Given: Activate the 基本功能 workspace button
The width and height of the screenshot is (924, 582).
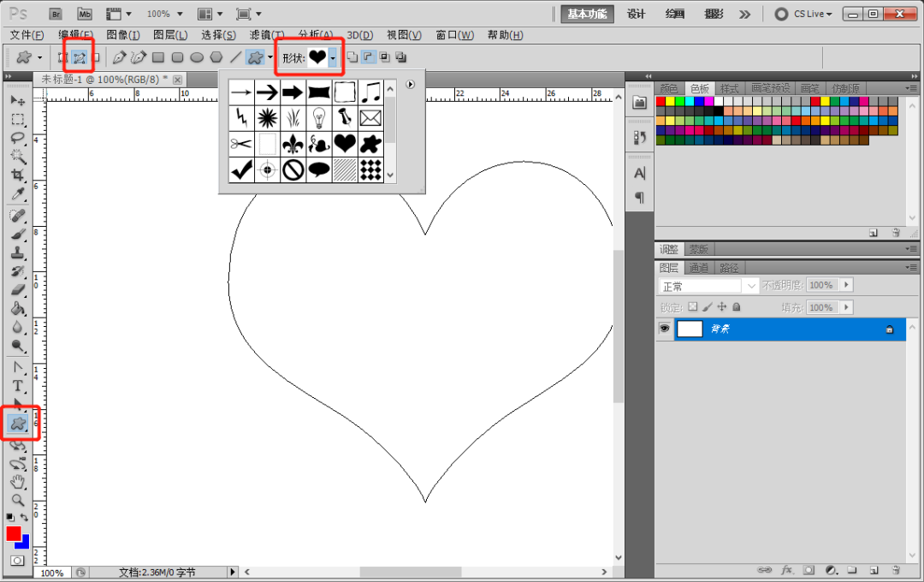Looking at the screenshot, I should pos(587,14).
